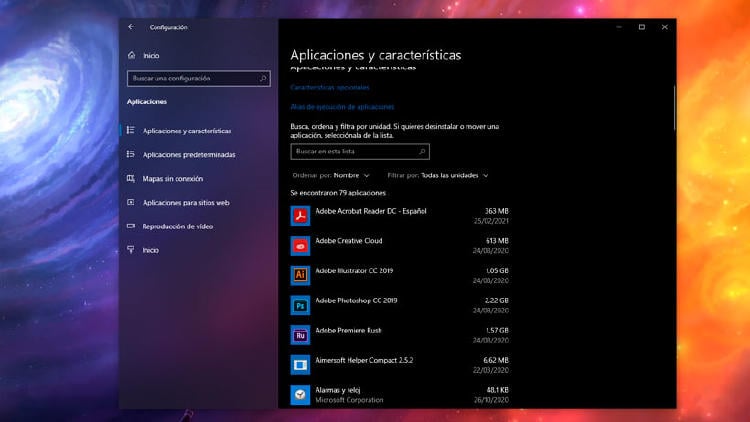Image resolution: width=750 pixels, height=422 pixels.
Task: Select the Adobe Creative Cloud app icon
Action: point(300,245)
